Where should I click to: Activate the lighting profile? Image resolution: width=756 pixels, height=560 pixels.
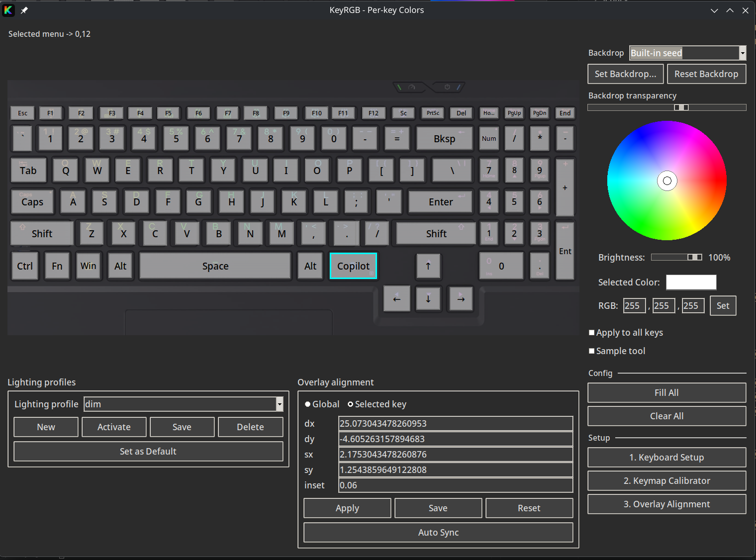click(x=114, y=427)
